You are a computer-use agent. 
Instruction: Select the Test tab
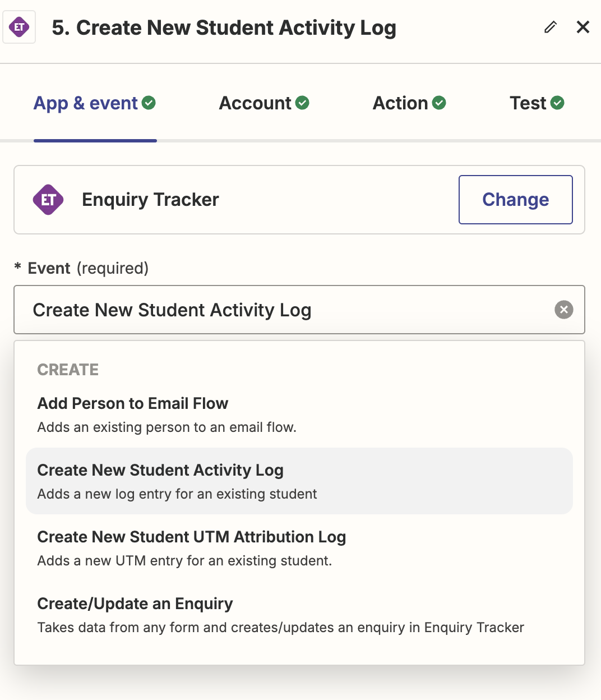pyautogui.click(x=529, y=103)
